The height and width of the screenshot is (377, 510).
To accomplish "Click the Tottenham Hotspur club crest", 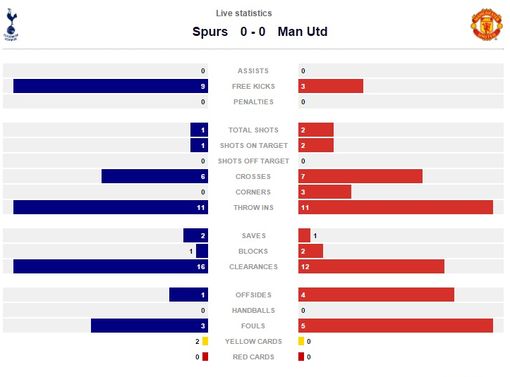I will tap(11, 25).
